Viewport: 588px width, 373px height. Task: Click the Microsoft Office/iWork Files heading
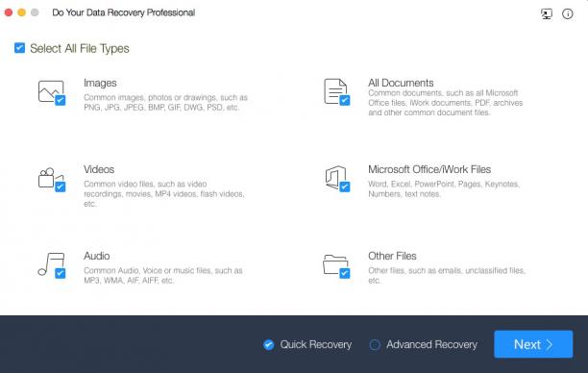(x=429, y=169)
